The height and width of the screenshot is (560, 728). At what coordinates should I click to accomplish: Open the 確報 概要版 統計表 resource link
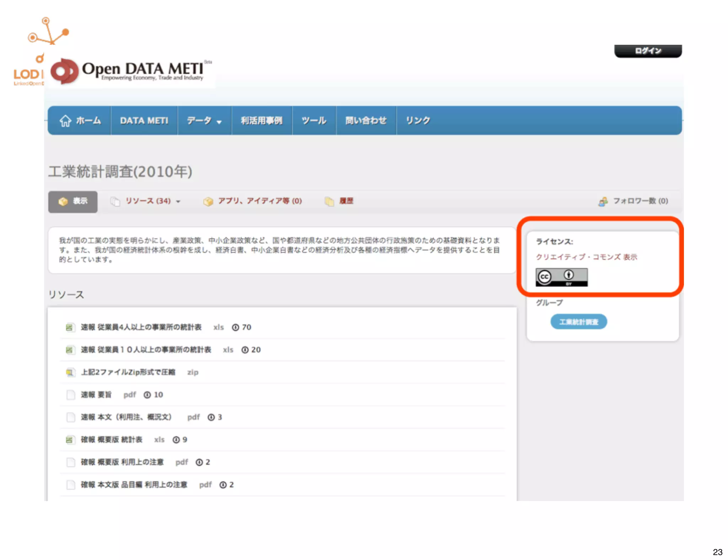click(111, 440)
